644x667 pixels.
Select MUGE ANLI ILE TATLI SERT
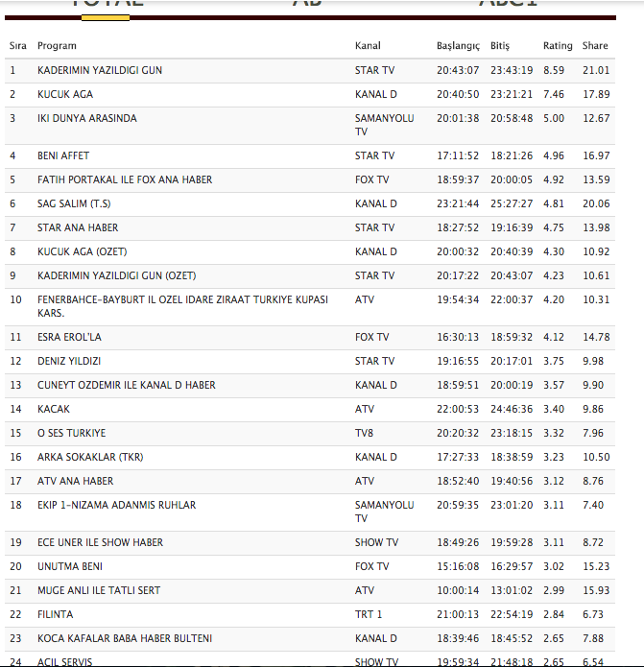99,590
